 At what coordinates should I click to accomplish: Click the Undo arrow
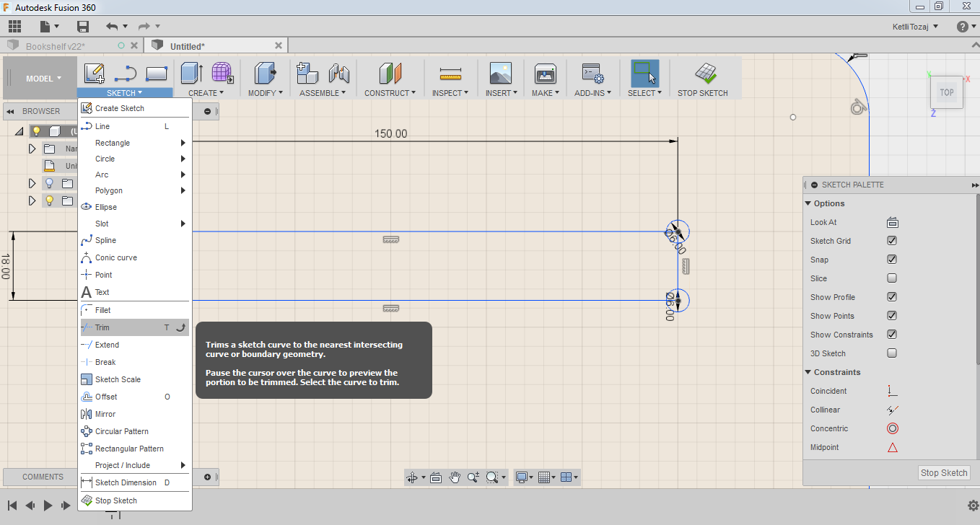tap(112, 27)
